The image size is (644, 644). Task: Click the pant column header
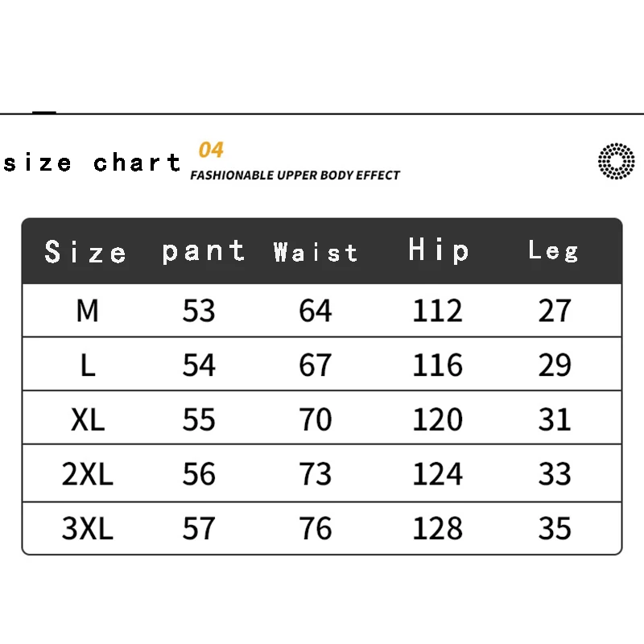pos(204,252)
